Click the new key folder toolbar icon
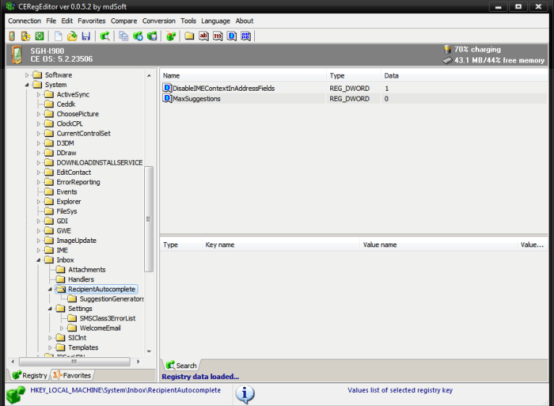 click(x=189, y=36)
